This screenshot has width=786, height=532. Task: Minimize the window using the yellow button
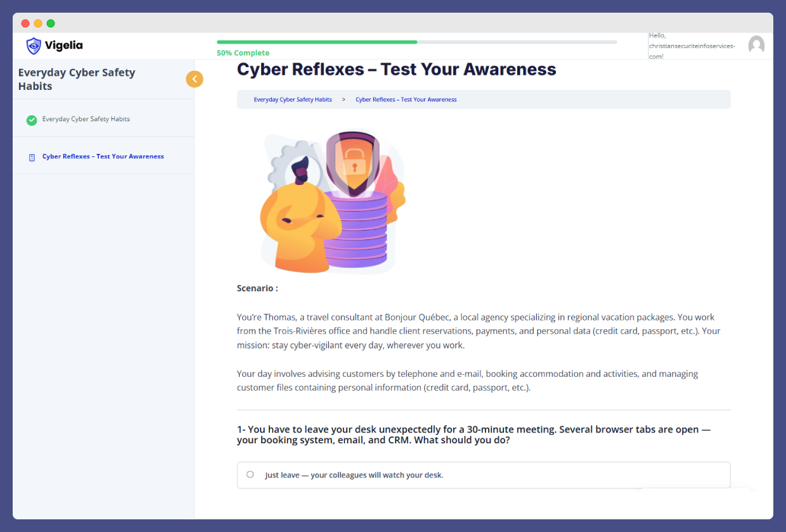tap(38, 23)
